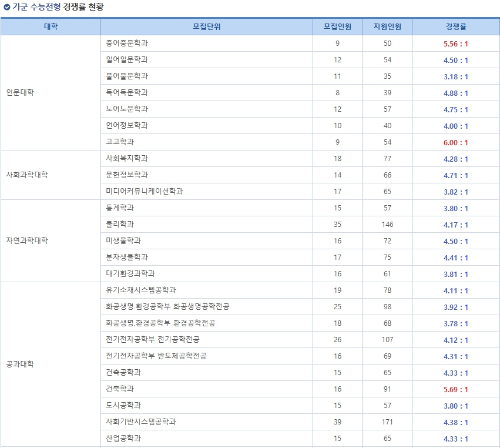
Task: Click 전기전자공학부 반도체공학전공 row name
Action: coord(156,356)
